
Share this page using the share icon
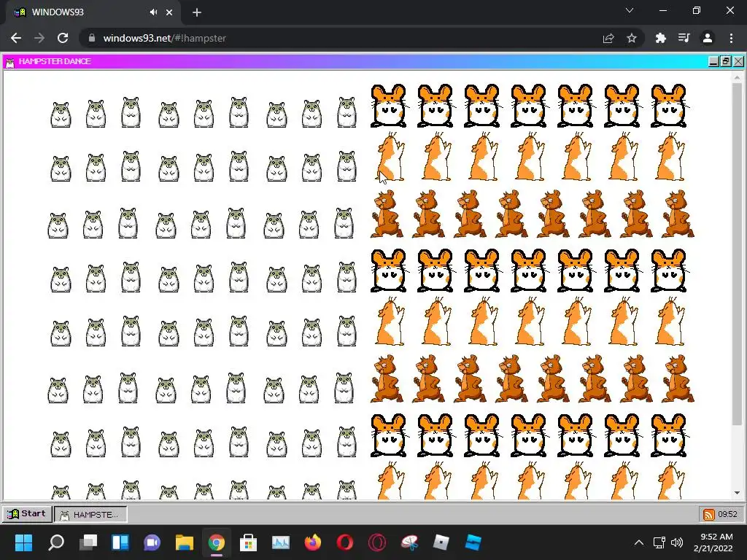pos(608,38)
